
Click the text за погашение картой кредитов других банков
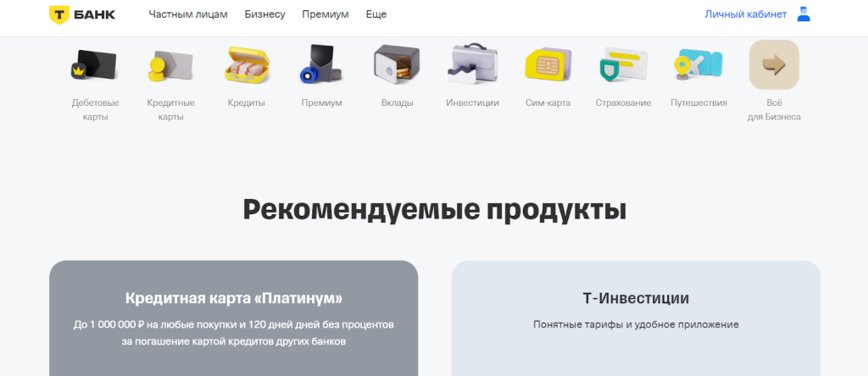point(234,342)
